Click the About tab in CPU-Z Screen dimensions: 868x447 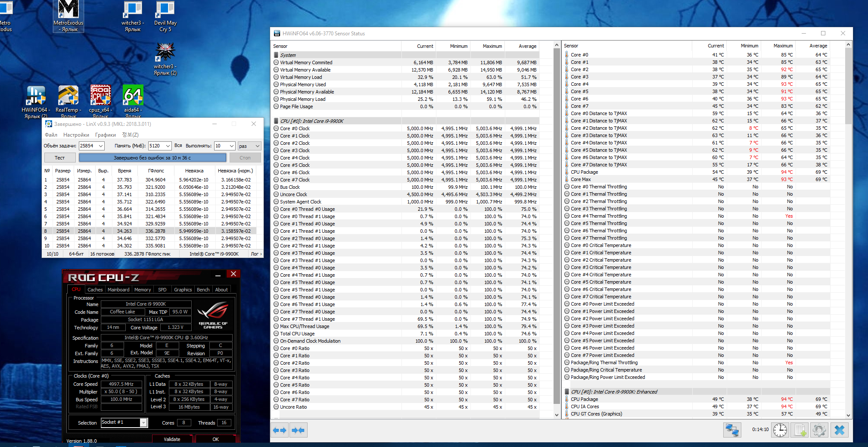pyautogui.click(x=221, y=290)
